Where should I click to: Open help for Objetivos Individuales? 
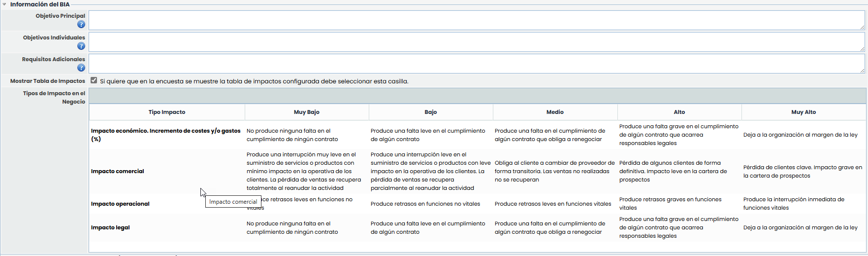coord(81,46)
